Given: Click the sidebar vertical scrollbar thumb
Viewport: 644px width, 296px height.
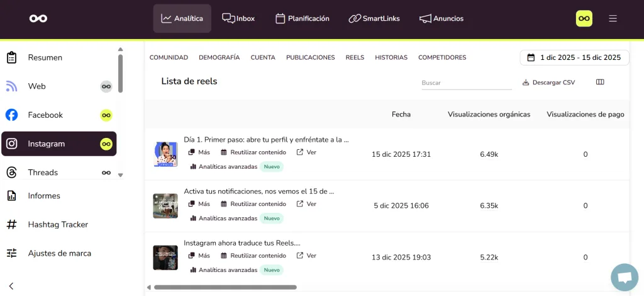Looking at the screenshot, I should tap(120, 74).
